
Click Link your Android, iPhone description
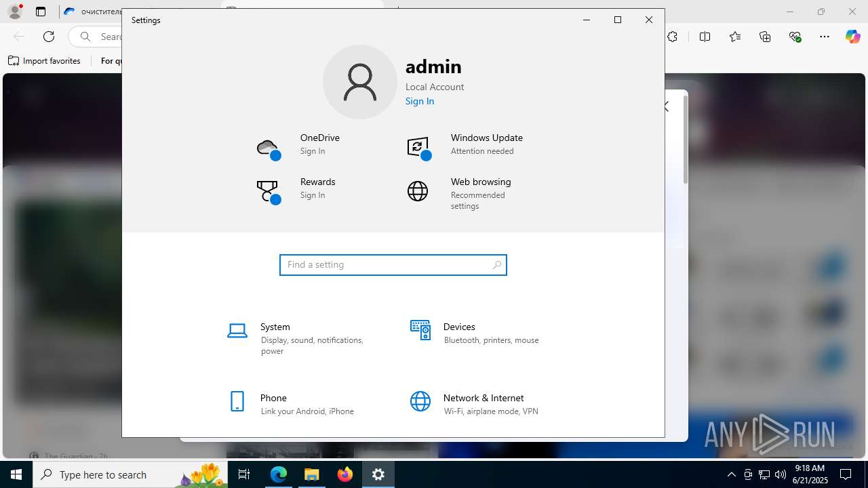click(x=307, y=411)
